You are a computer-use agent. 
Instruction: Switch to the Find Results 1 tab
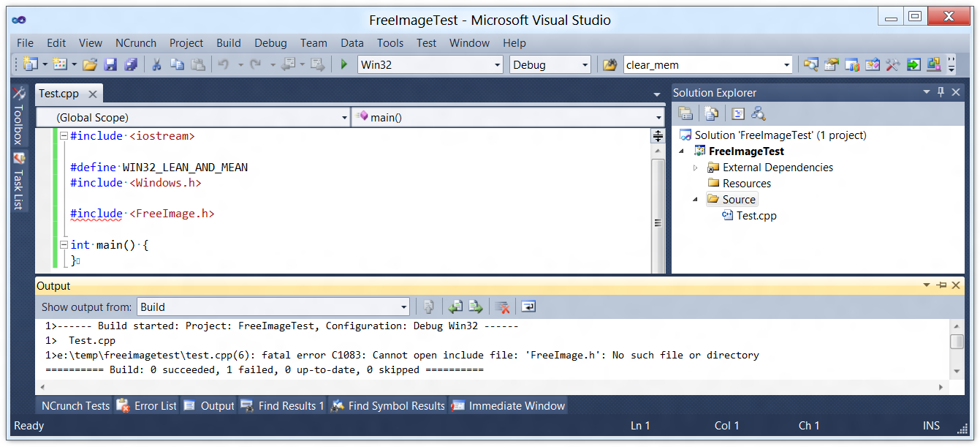[x=281, y=405]
